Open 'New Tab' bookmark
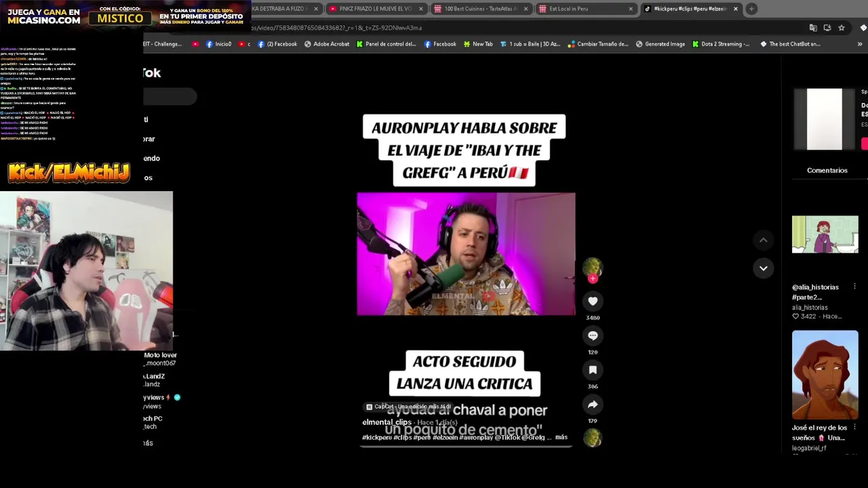 [478, 44]
